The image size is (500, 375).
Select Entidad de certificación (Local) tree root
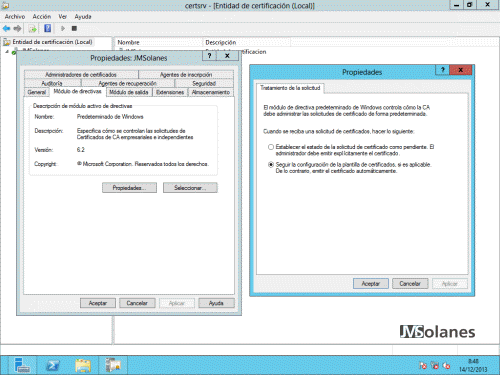tap(52, 42)
